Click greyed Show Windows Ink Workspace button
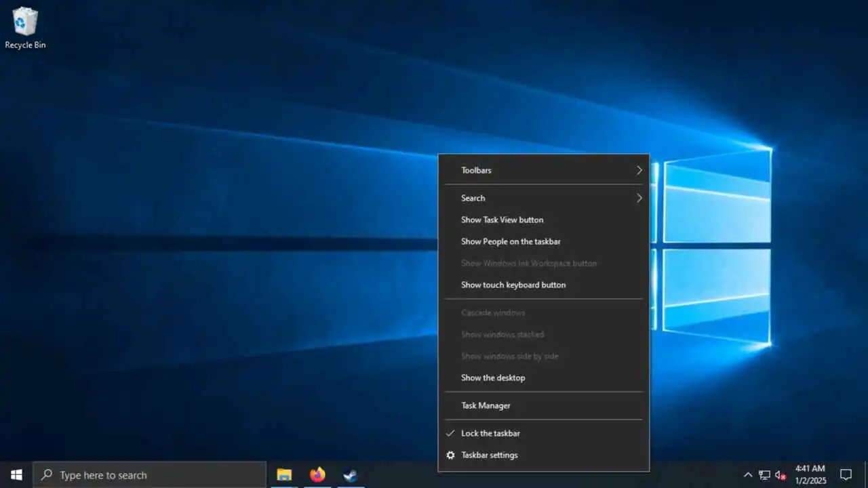868x488 pixels. point(544,263)
